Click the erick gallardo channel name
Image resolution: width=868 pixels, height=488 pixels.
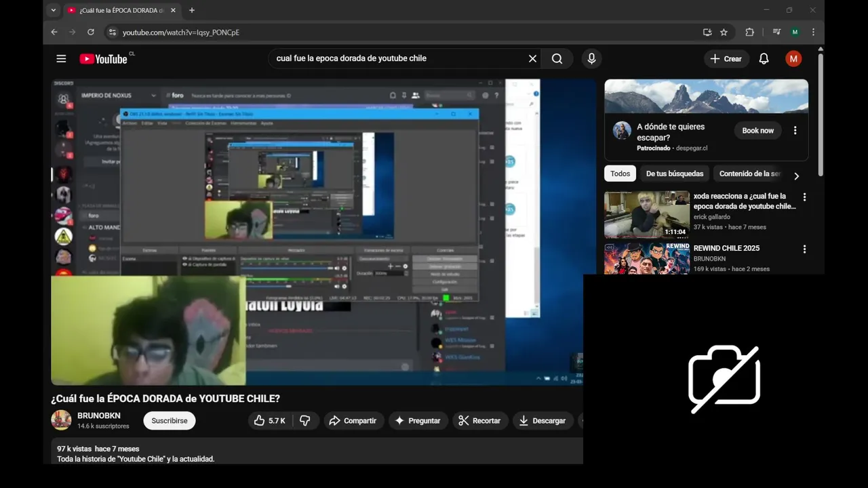pyautogui.click(x=712, y=217)
